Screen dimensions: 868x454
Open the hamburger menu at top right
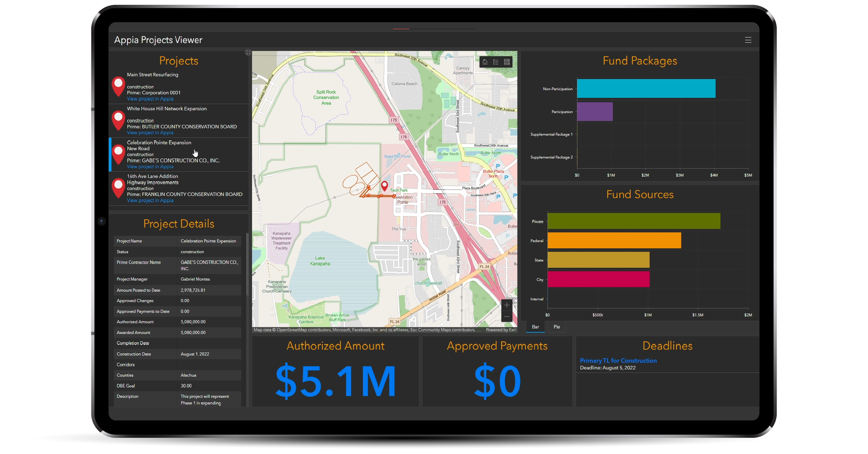[748, 40]
